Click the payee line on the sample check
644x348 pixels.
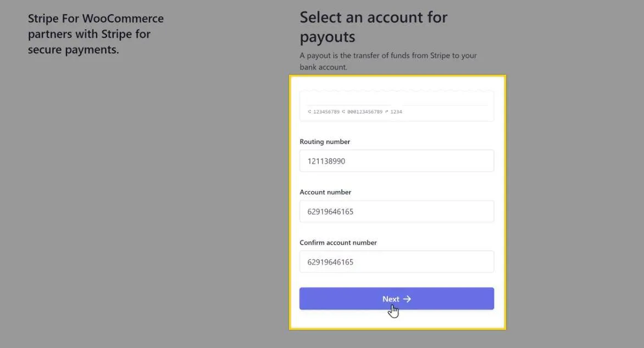pos(348,104)
